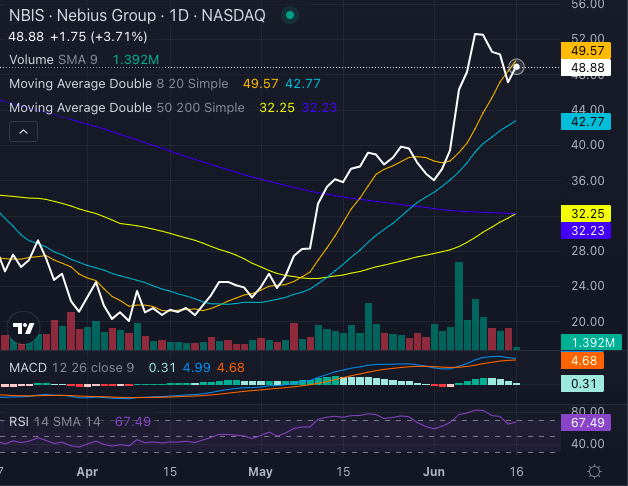
Task: Select the Volume SMA 9 indicator label
Action: pyautogui.click(x=53, y=60)
